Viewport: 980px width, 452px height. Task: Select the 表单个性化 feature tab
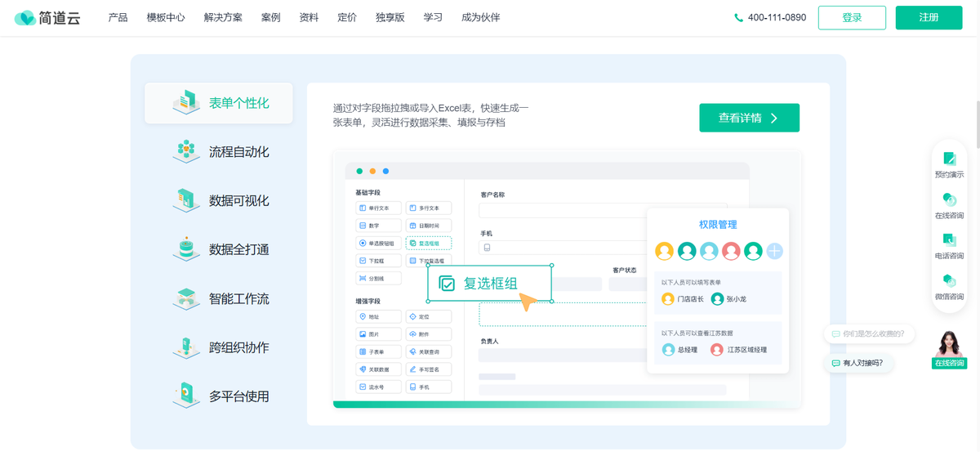(219, 103)
